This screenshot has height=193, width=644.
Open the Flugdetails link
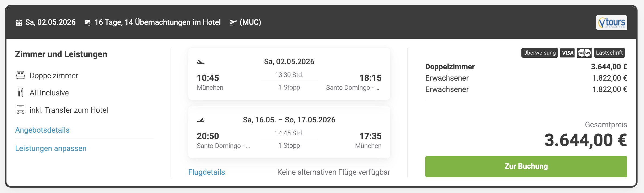pyautogui.click(x=206, y=172)
